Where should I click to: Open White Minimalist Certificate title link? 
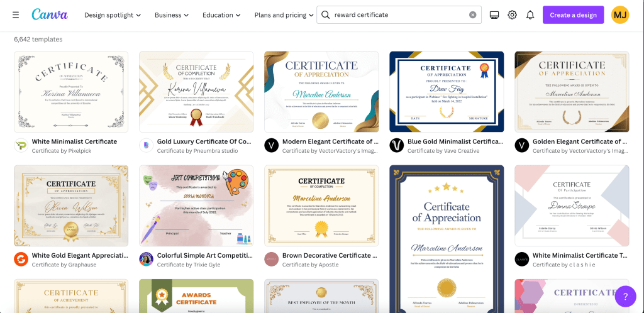[74, 141]
